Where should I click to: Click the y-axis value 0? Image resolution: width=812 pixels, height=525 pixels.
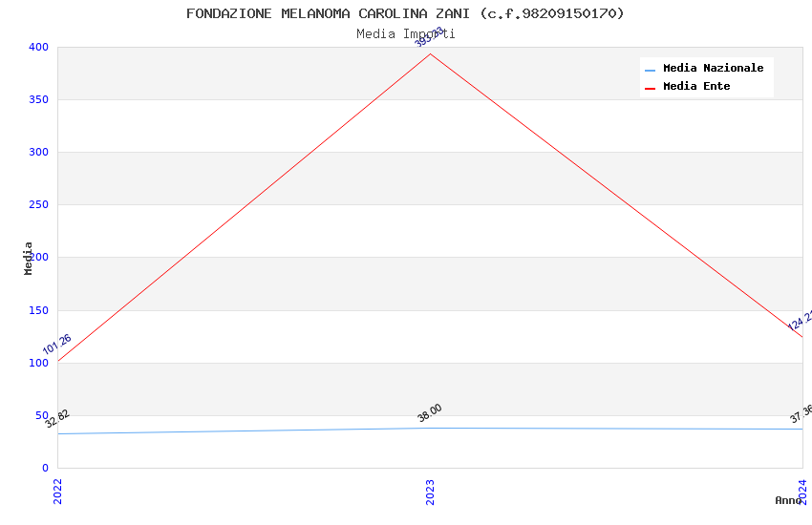coord(45,468)
